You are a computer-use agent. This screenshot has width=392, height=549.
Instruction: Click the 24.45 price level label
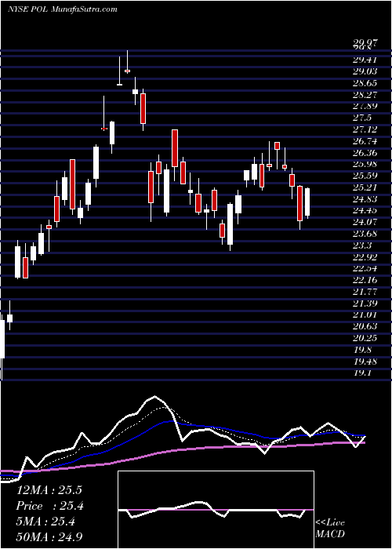tap(365, 210)
